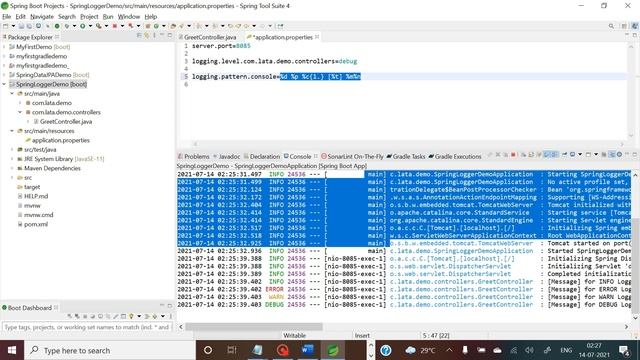Open Task View on the taskbar
Image resolution: width=640 pixels, height=360 pixels.
232,350
